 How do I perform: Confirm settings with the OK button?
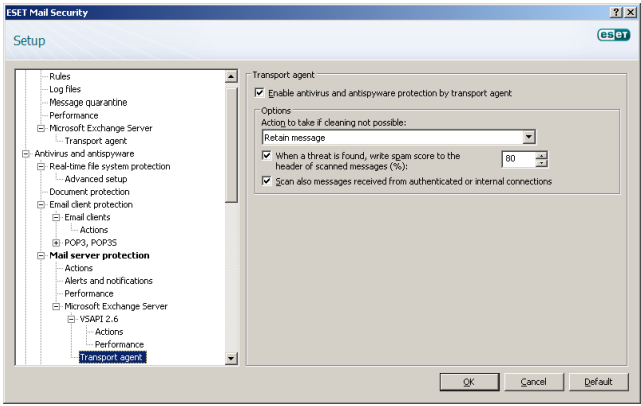pos(469,382)
